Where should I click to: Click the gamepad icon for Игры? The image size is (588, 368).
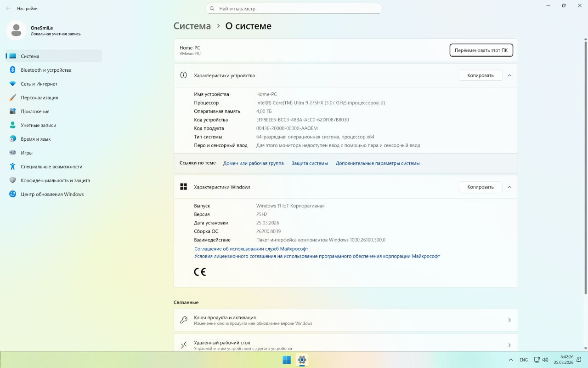coord(12,153)
